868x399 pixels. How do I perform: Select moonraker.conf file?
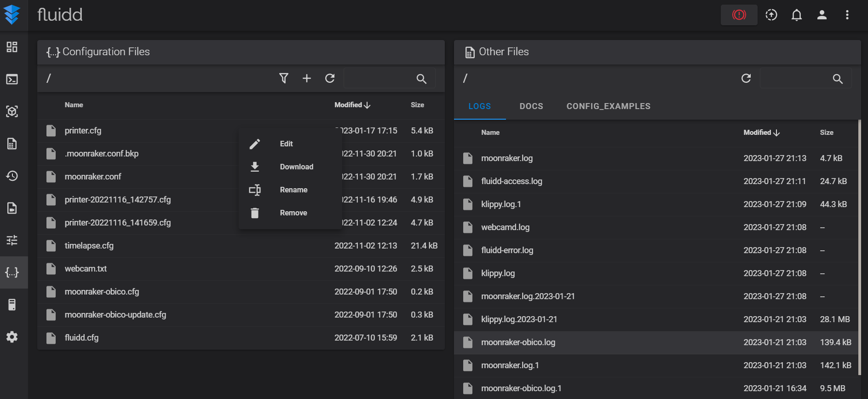[241, 177]
